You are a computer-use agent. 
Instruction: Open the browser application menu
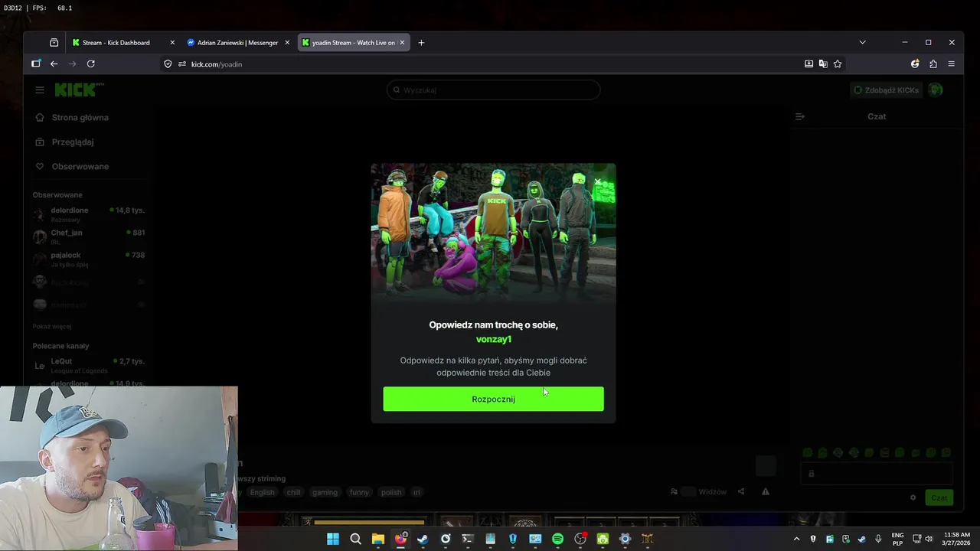[x=951, y=64]
